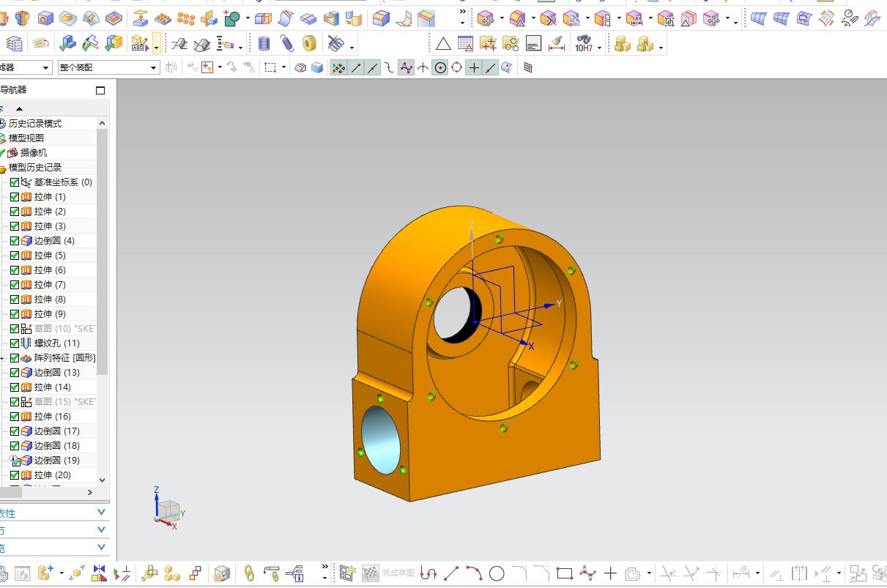
Task: Open the binoculars 10H7 tolerance tool
Action: (x=584, y=44)
